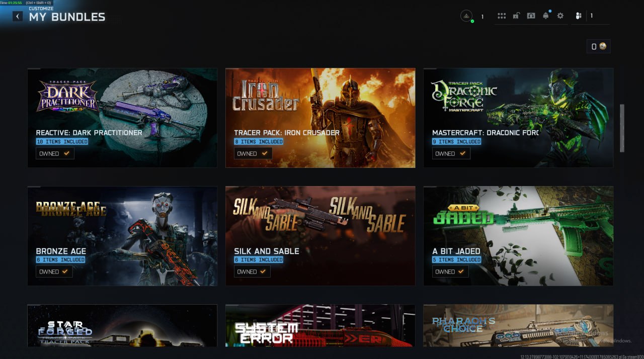The width and height of the screenshot is (644, 359).
Task: Click the Owned badge on Dark Practitioner
Action: [x=55, y=153]
